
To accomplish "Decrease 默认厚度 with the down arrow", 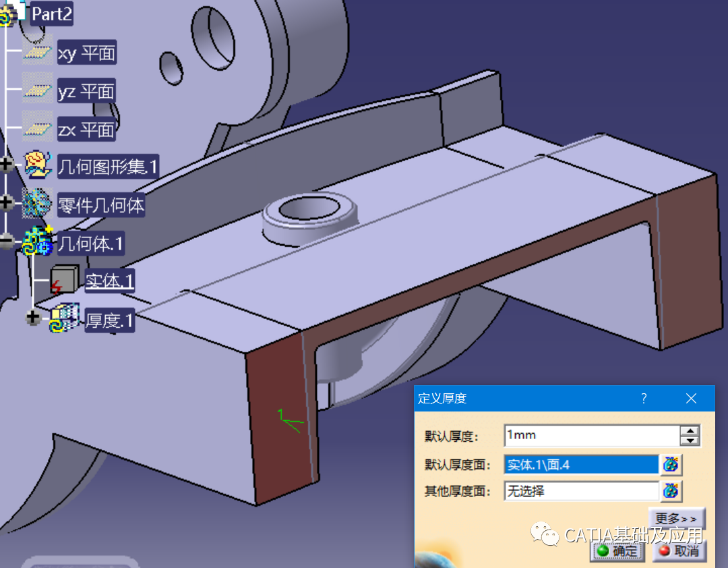I will (690, 441).
